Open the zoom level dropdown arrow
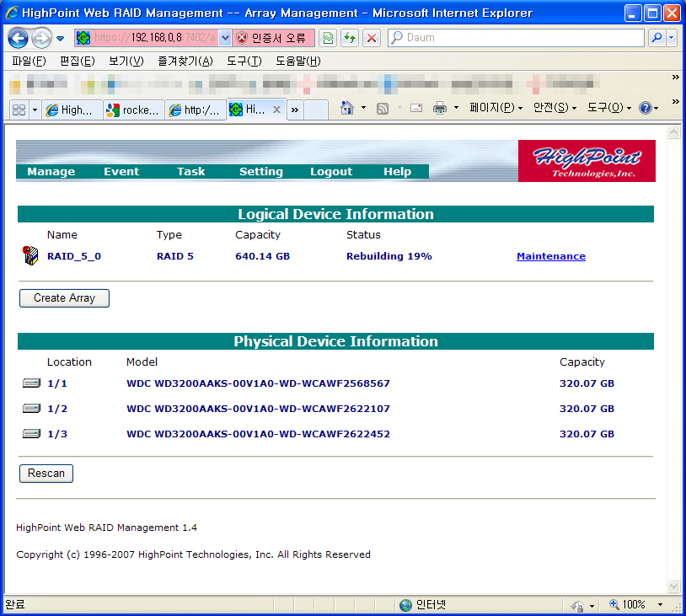The height and width of the screenshot is (616, 686). coord(660,605)
